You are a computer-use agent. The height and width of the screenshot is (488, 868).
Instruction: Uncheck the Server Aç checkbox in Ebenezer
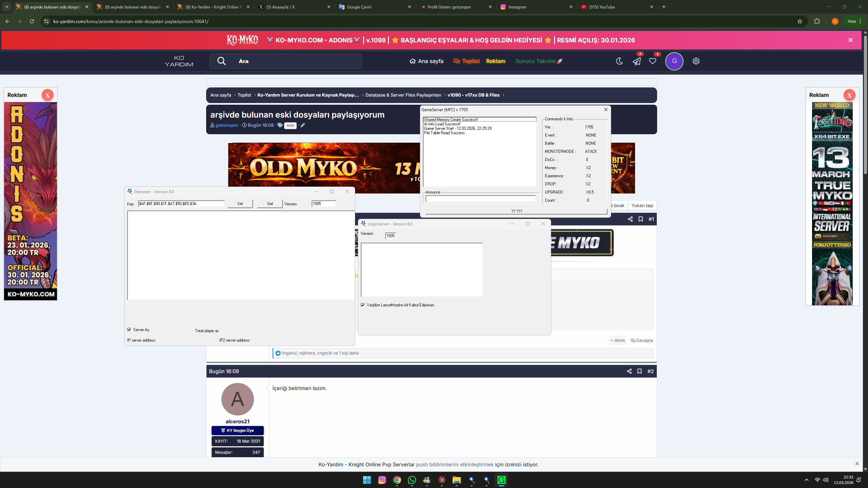coord(129,330)
